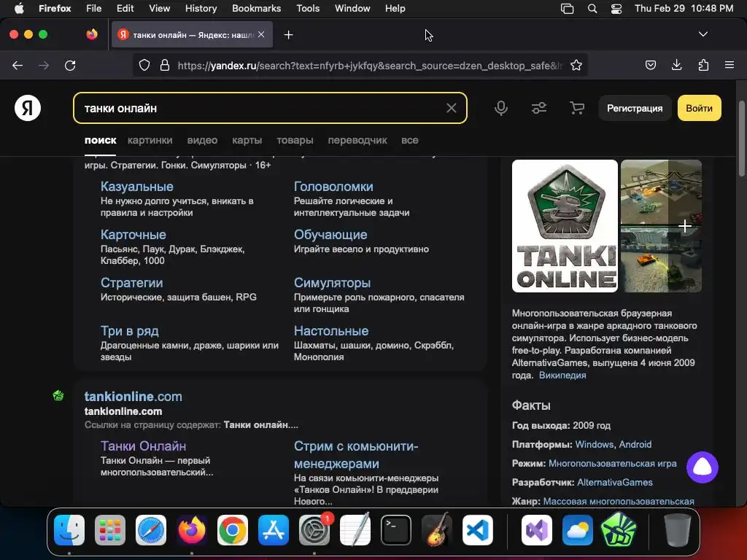747x560 pixels.
Task: Open the Apple menu
Action: (19, 8)
